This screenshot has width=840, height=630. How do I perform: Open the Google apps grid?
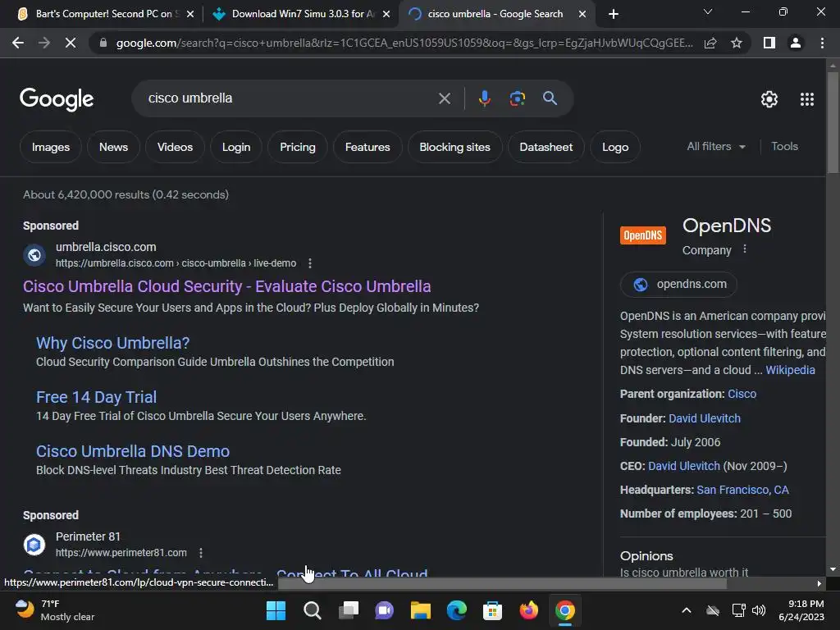point(807,99)
